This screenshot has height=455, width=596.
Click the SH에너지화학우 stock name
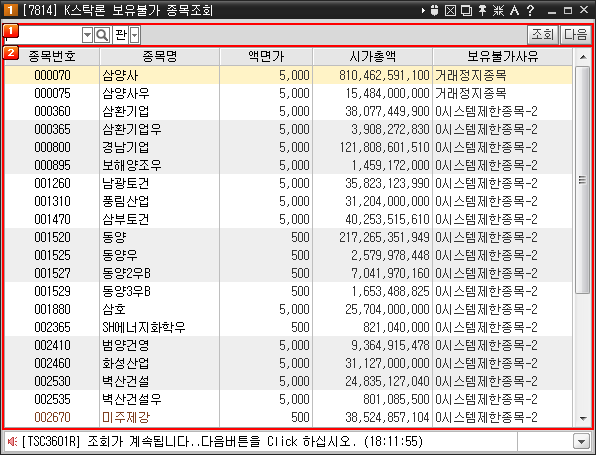(x=144, y=327)
